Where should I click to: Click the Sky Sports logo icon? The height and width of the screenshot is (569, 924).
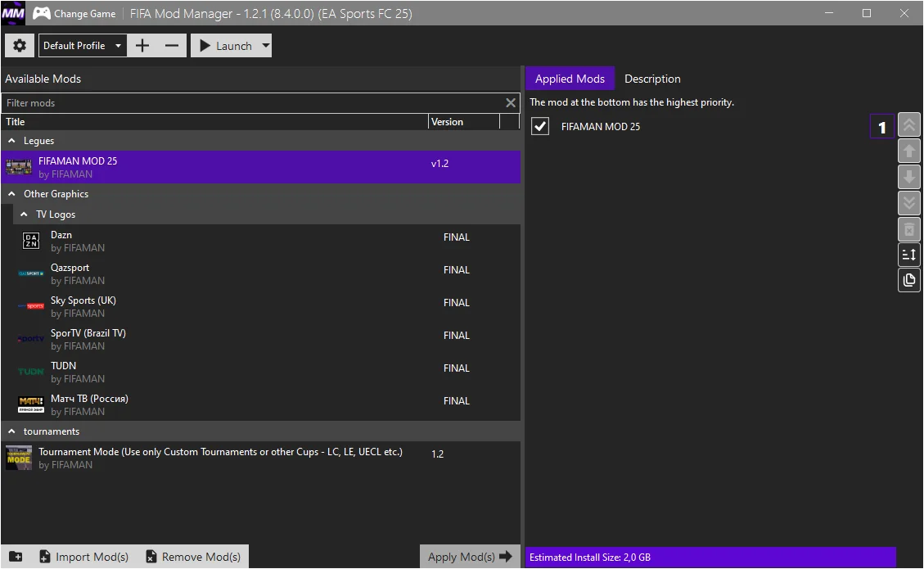coord(30,306)
